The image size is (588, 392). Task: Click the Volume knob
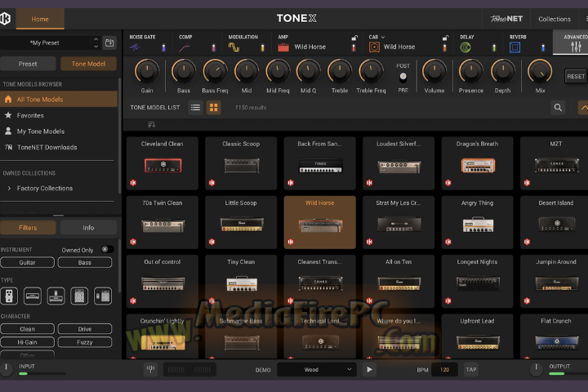[434, 71]
